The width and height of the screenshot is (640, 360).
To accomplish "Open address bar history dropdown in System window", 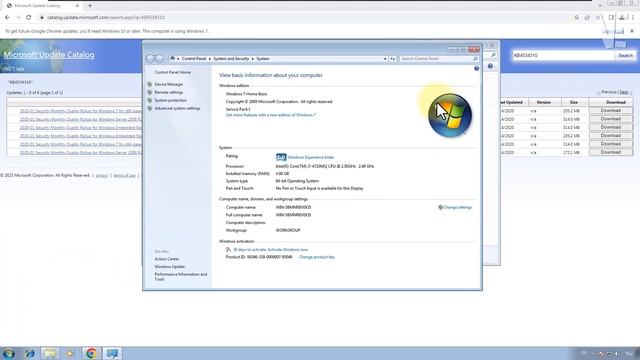I will point(385,59).
